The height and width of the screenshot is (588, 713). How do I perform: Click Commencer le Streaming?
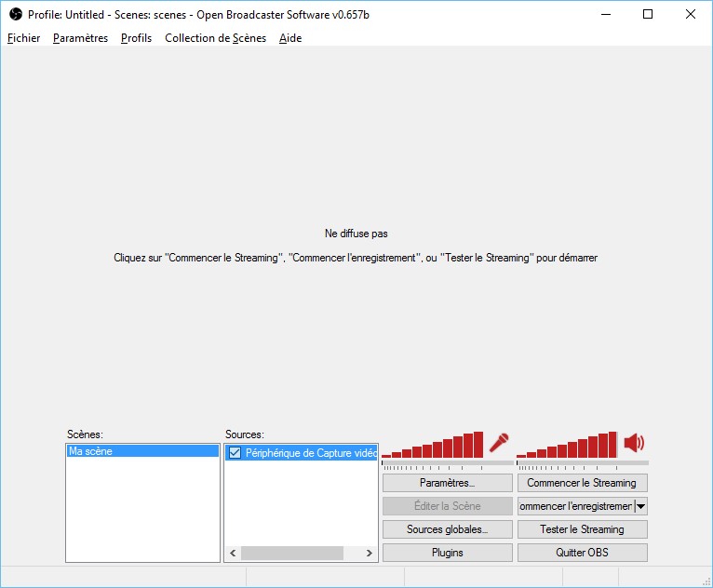[x=582, y=483]
